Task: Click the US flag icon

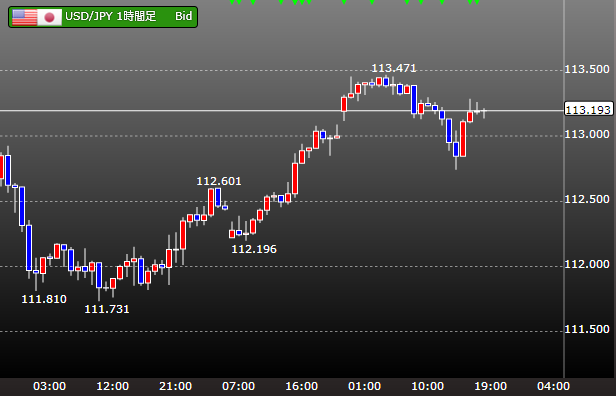Action: [24, 17]
